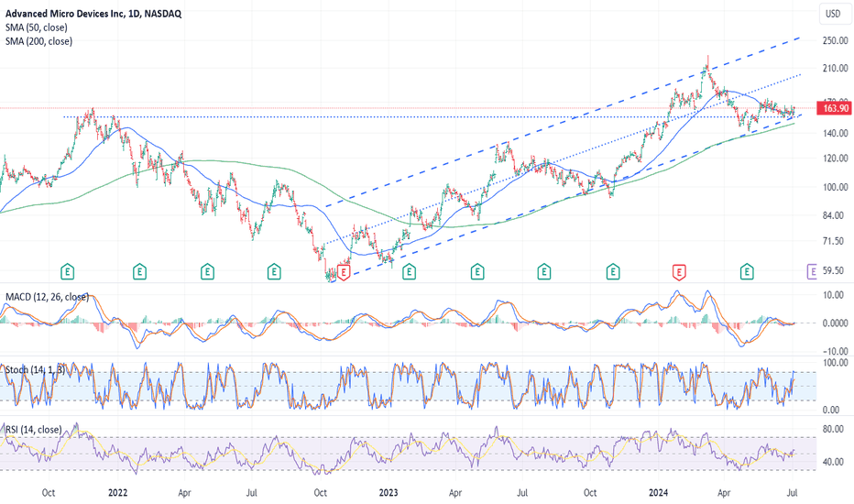This screenshot has height=504, width=854.
Task: Click the SMA (50, close) legend
Action: 37,27
